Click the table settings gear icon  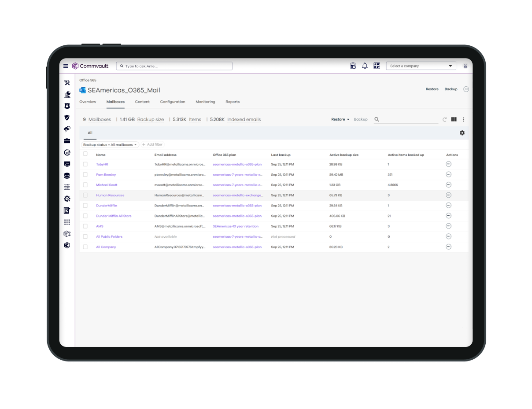(x=462, y=133)
